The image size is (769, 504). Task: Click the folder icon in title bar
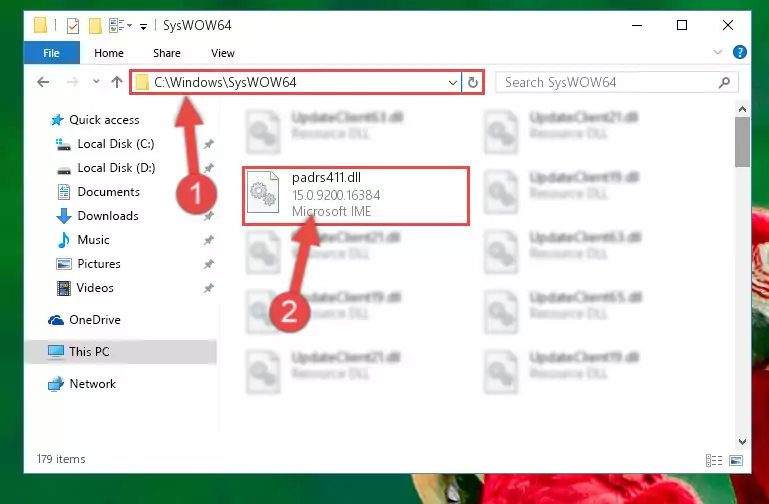[x=40, y=25]
